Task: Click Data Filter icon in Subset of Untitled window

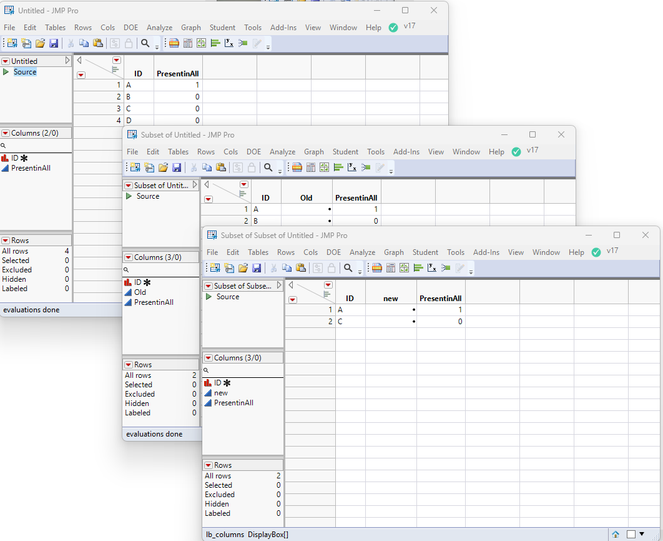Action: click(x=296, y=168)
